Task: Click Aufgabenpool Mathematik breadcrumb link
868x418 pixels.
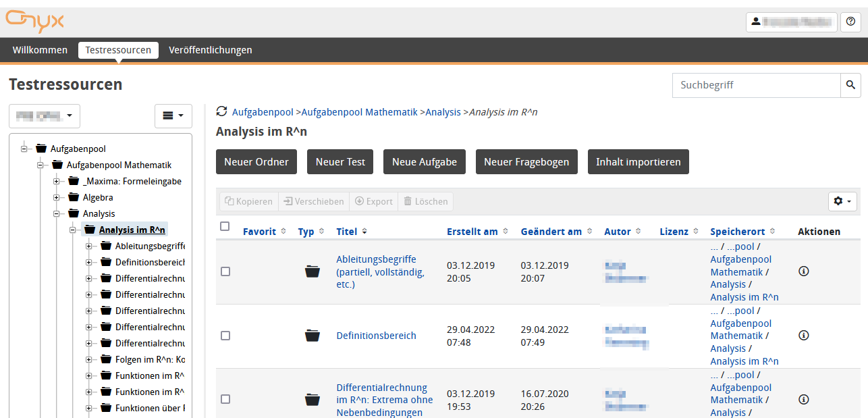Action: 360,112
